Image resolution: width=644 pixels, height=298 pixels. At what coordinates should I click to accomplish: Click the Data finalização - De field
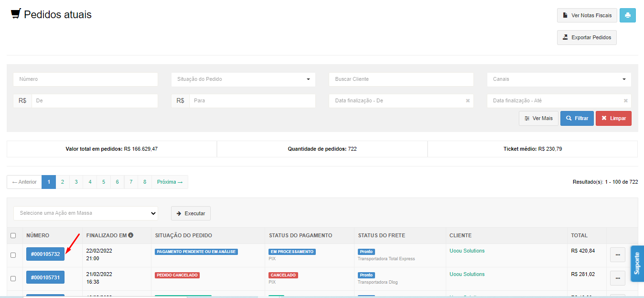pyautogui.click(x=401, y=101)
